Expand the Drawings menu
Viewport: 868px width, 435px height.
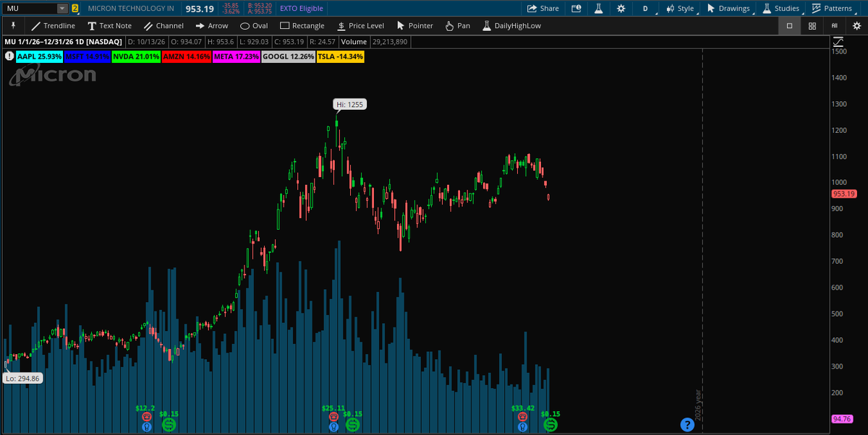tap(728, 9)
